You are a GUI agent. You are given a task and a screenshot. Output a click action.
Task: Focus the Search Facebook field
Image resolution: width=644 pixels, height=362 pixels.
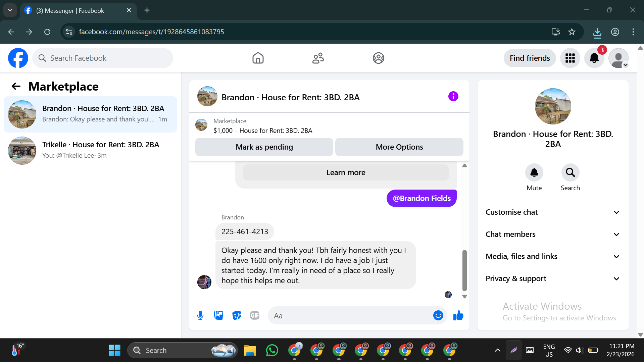click(x=103, y=58)
